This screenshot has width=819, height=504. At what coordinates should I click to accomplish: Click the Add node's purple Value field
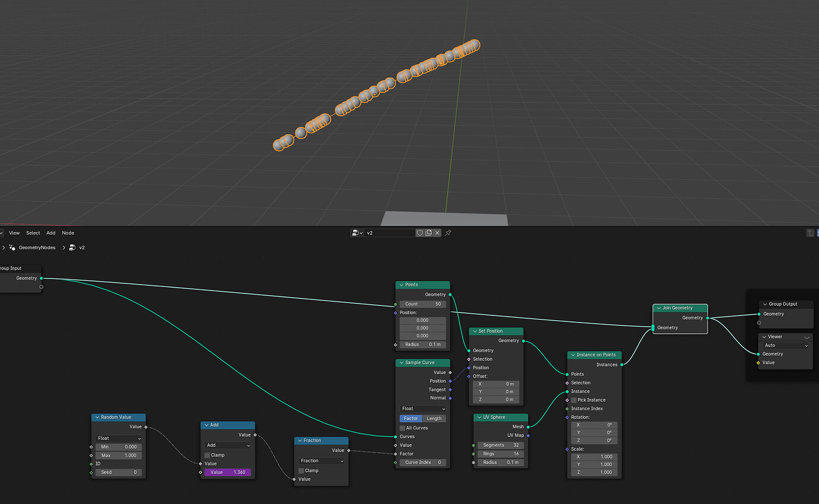point(228,473)
